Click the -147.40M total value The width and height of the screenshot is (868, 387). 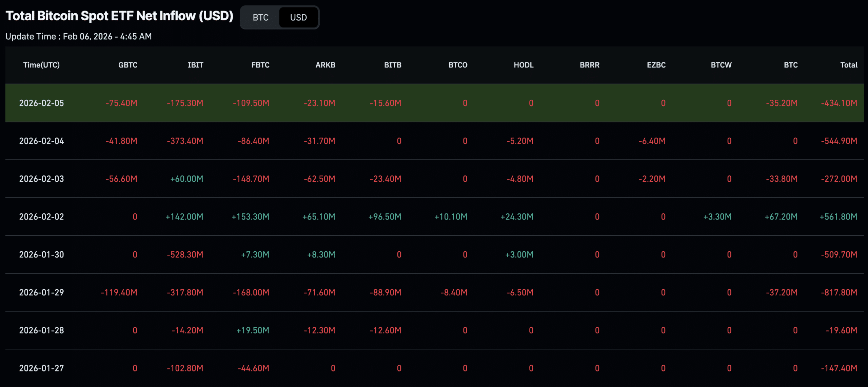pyautogui.click(x=839, y=368)
